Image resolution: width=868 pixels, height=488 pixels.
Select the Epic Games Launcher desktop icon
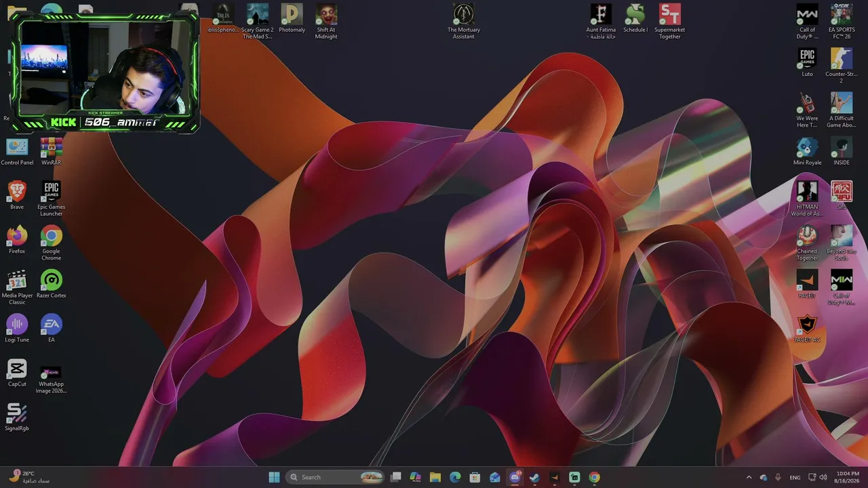coord(52,199)
